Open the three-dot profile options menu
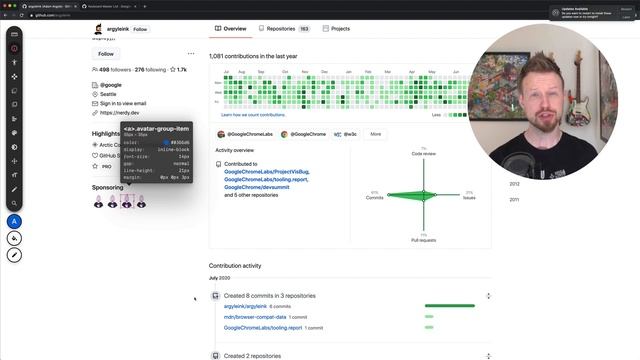Screen dimensions: 640x360 191,53
